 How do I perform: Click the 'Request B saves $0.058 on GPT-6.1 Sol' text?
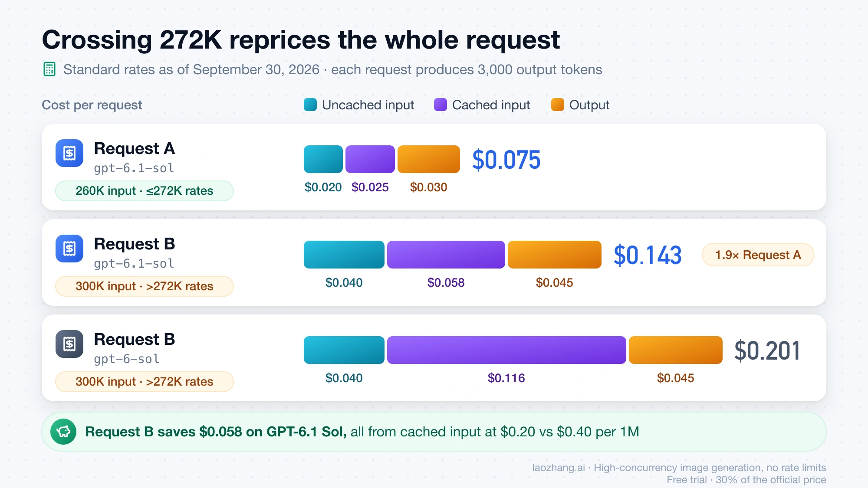pyautogui.click(x=216, y=432)
